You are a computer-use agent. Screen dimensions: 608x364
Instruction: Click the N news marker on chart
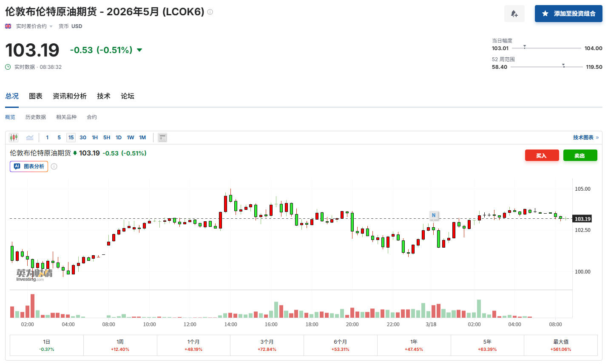coord(434,215)
